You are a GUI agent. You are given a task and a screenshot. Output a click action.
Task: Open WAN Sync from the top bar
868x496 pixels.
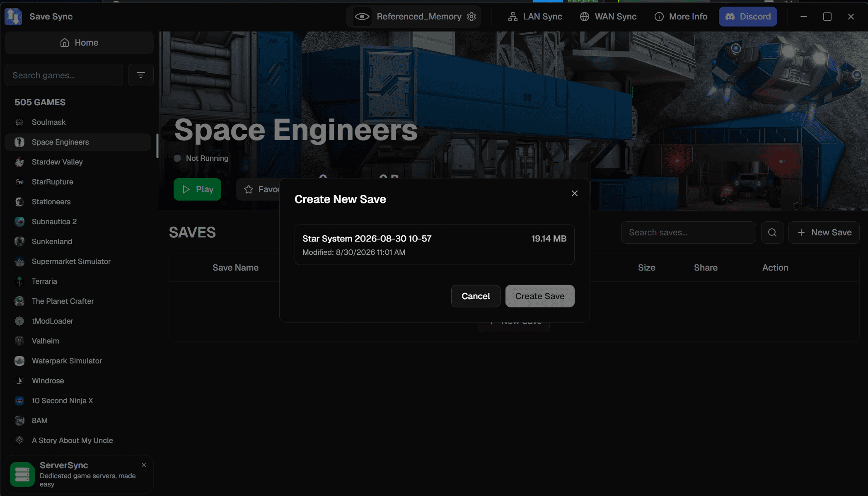click(x=608, y=17)
